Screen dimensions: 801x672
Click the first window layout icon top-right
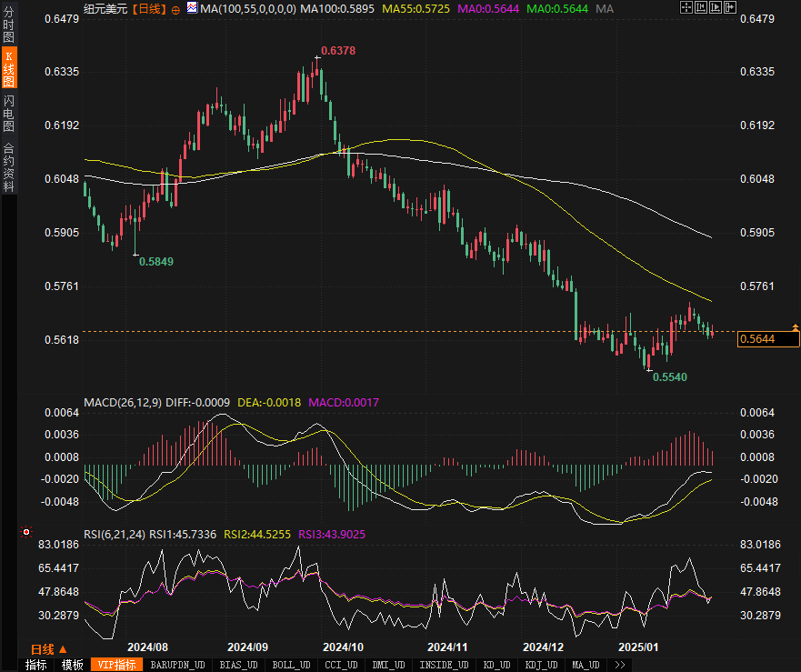click(x=685, y=8)
